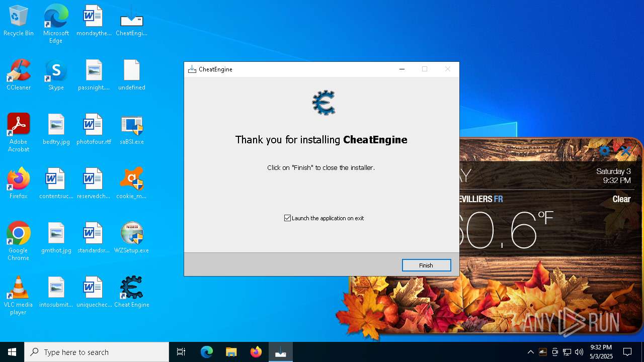
Task: Uncheck Launch the application on exit
Action: tap(288, 218)
